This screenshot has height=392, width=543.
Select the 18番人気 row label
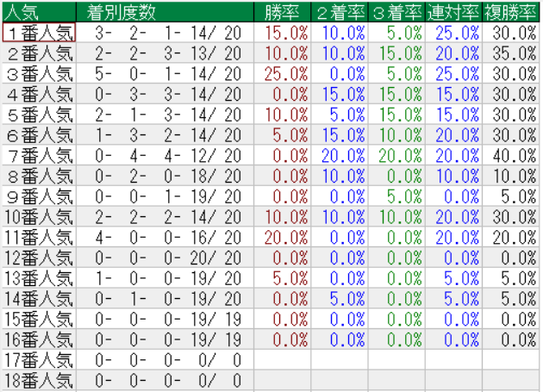point(39,381)
